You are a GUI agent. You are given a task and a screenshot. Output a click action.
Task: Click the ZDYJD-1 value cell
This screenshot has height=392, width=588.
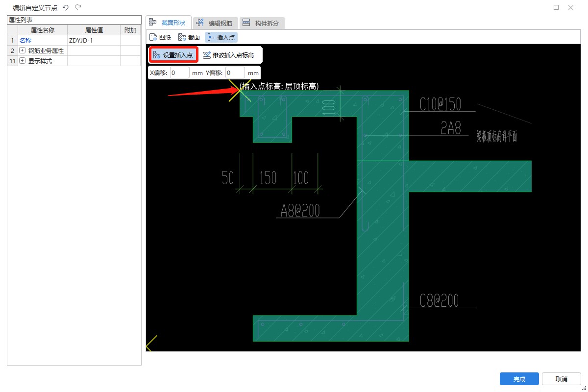[94, 40]
